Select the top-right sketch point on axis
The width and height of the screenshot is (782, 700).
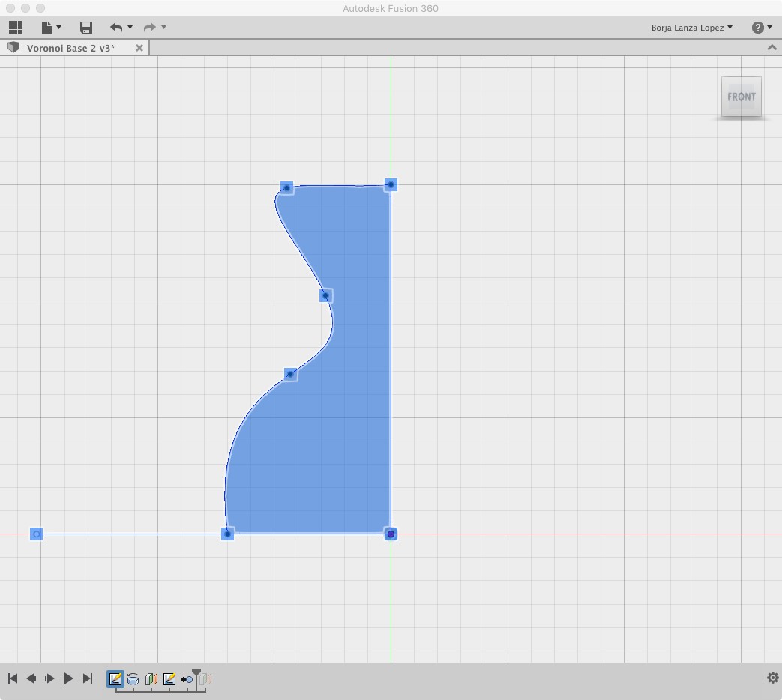click(391, 185)
